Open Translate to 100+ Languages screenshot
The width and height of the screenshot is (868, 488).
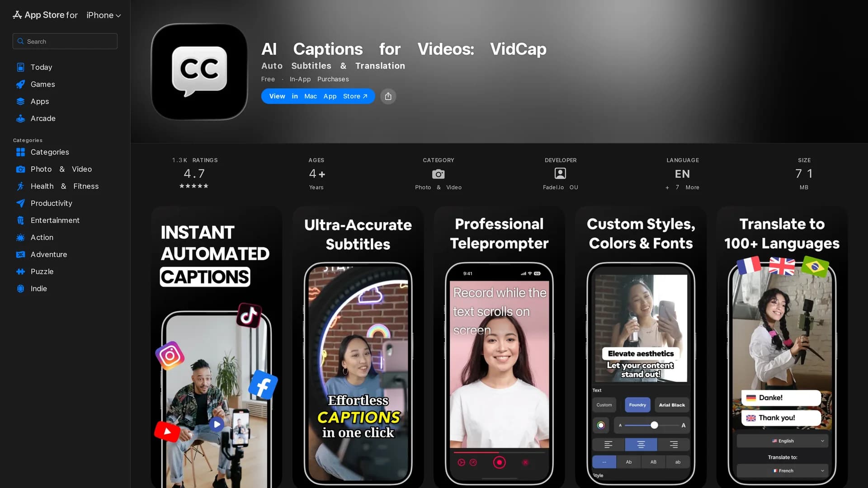782,347
